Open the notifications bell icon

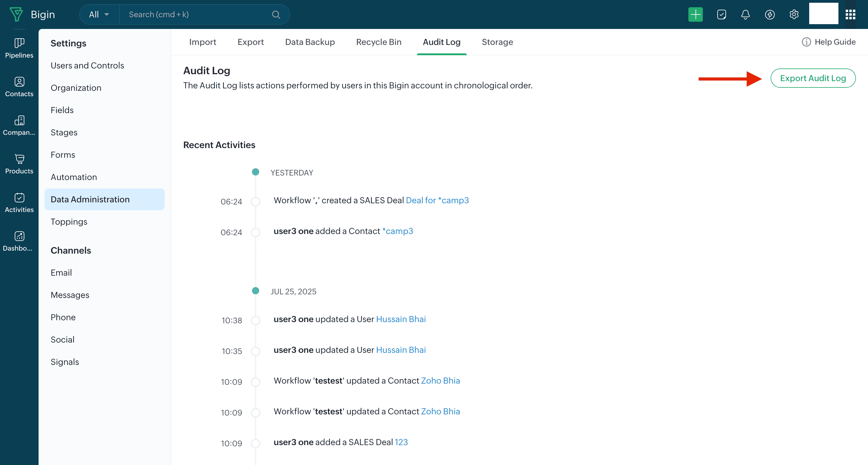tap(745, 14)
